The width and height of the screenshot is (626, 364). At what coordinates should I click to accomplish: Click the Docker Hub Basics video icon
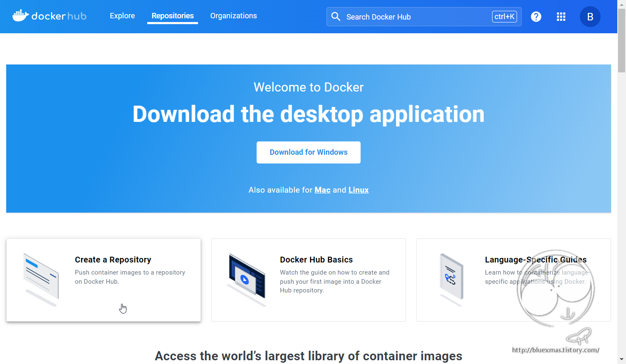246,280
